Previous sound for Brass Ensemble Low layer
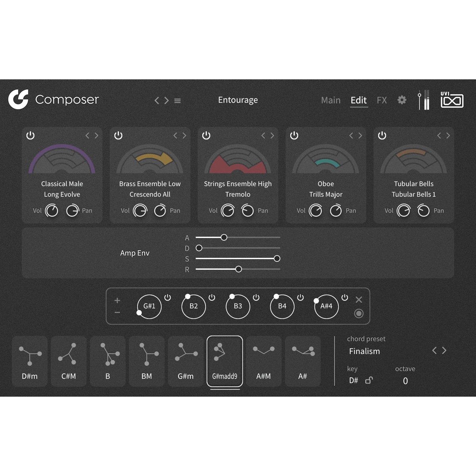The width and height of the screenshot is (476, 476). (175, 135)
